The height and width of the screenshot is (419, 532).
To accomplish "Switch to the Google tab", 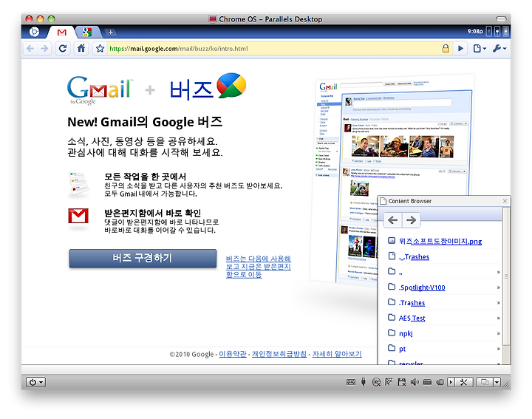I will click(x=87, y=33).
